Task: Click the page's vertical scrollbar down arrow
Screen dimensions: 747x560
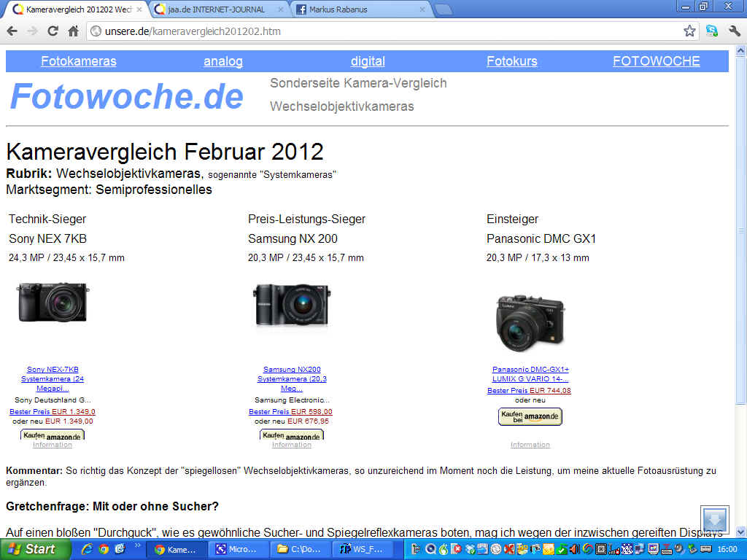Action: tap(741, 532)
